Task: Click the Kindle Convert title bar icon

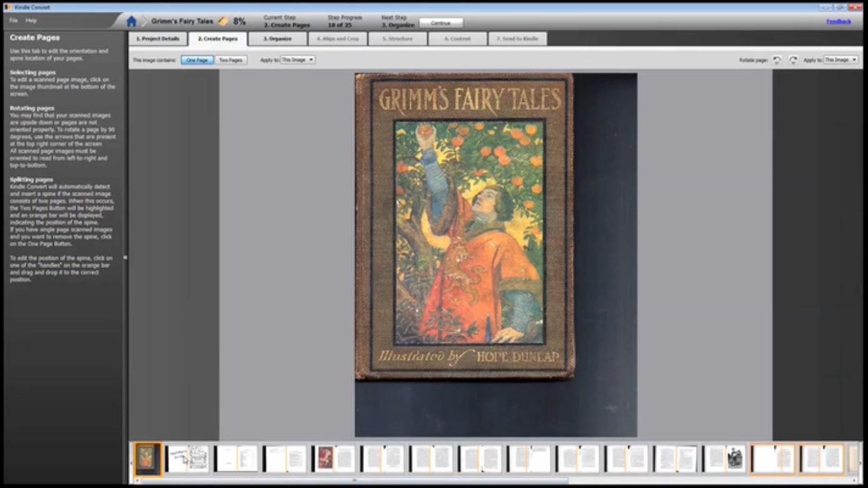Action: pos(8,7)
